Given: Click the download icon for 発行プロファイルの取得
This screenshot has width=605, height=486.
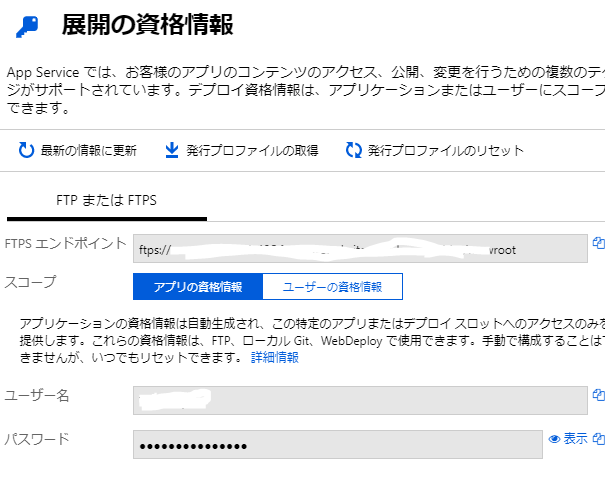Looking at the screenshot, I should click(x=172, y=150).
